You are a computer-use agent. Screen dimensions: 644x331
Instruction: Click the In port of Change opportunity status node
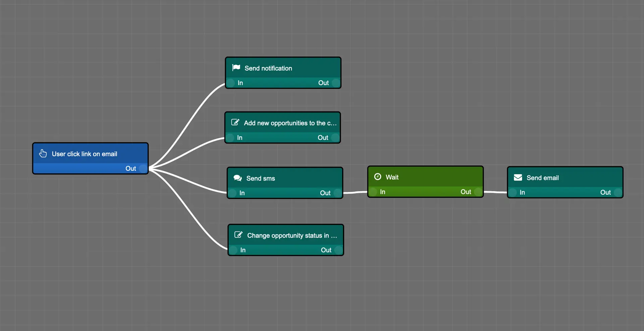(233, 250)
